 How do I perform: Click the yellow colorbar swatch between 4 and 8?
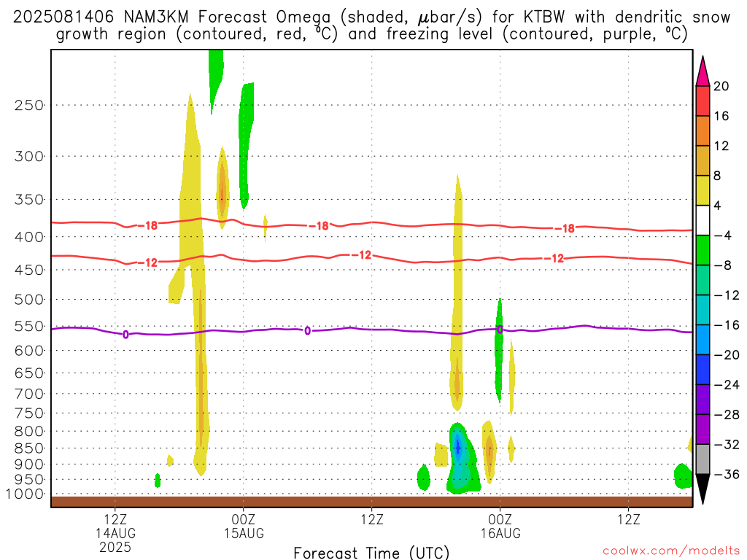pyautogui.click(x=703, y=190)
